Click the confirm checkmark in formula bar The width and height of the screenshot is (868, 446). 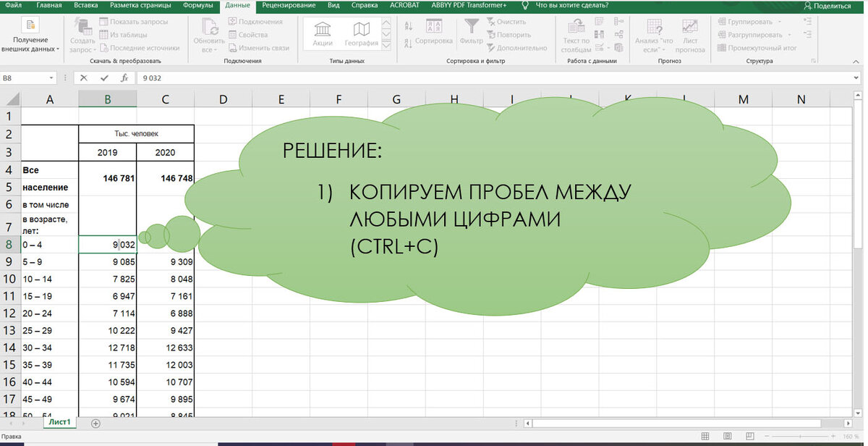click(x=104, y=77)
